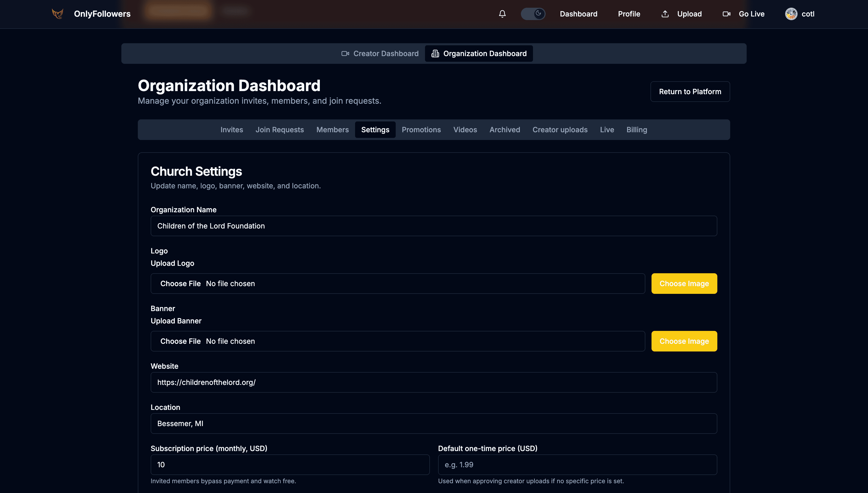Click the cotl profile avatar
Image resolution: width=868 pixels, height=493 pixels.
(x=792, y=14)
